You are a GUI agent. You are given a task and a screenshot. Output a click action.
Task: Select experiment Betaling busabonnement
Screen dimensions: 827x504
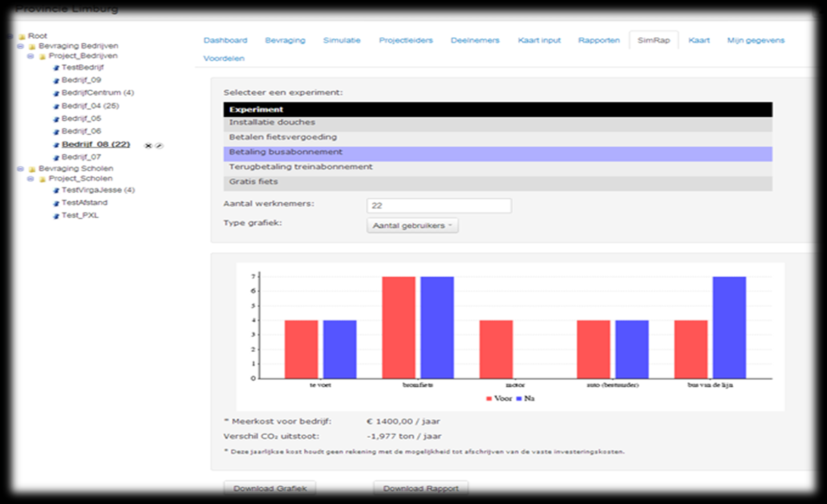coord(498,153)
